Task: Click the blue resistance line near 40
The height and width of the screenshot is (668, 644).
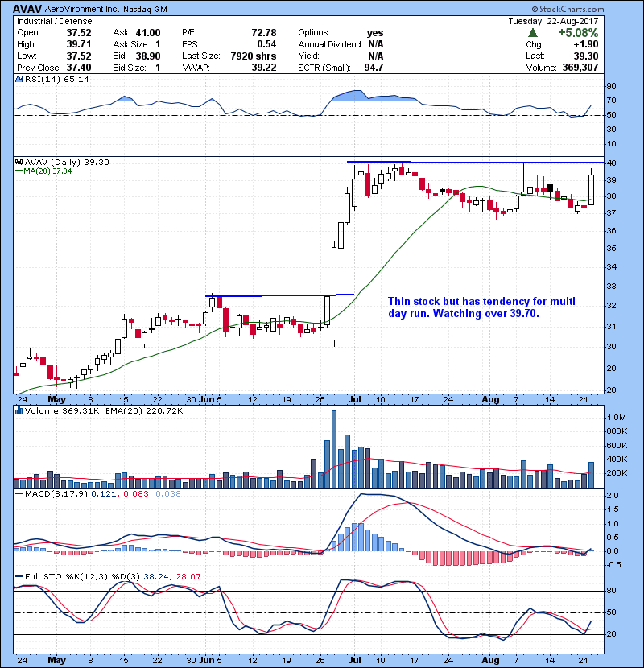Action: click(475, 163)
